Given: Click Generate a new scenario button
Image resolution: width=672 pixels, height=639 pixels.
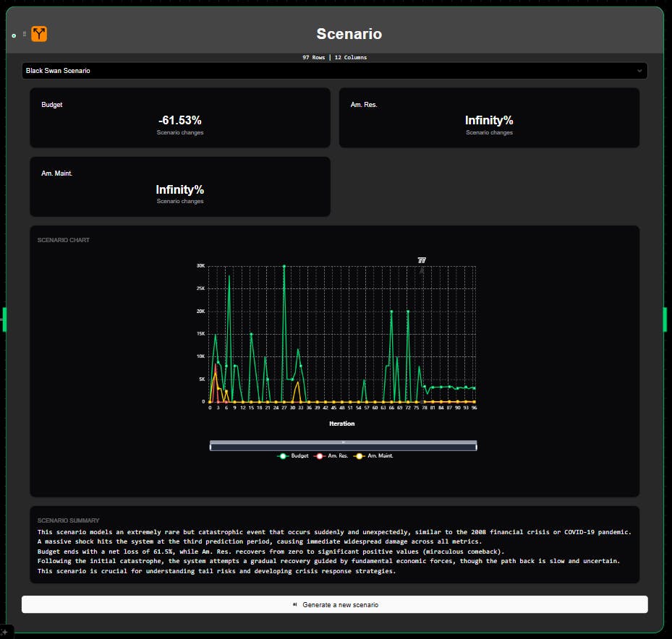Looking at the screenshot, I should [334, 604].
